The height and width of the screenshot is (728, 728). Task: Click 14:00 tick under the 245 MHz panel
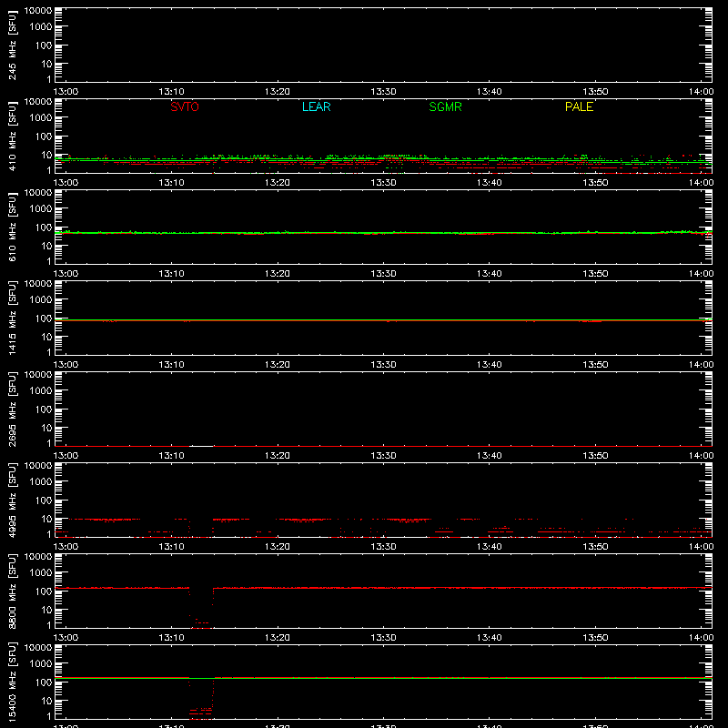point(701,92)
